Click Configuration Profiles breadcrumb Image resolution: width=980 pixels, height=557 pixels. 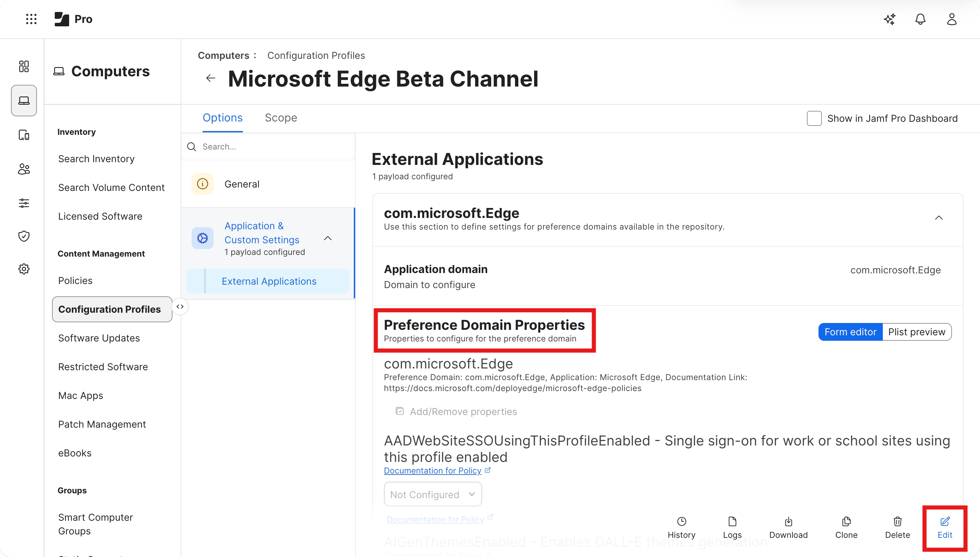[316, 55]
